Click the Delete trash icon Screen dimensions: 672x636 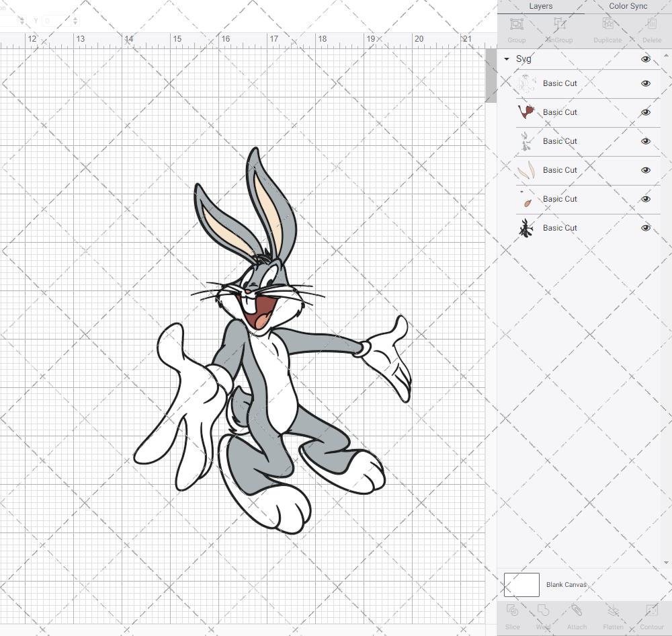(652, 24)
